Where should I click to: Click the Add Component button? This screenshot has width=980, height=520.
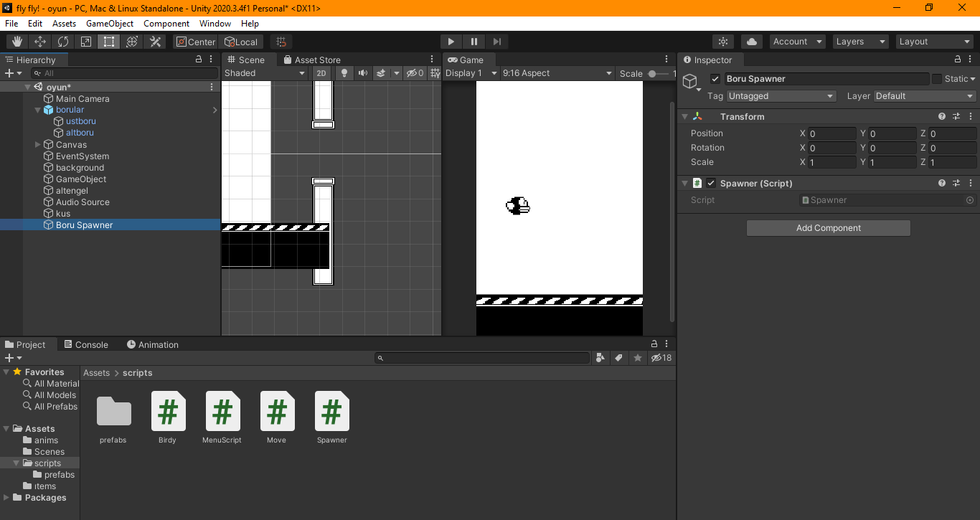pyautogui.click(x=828, y=228)
